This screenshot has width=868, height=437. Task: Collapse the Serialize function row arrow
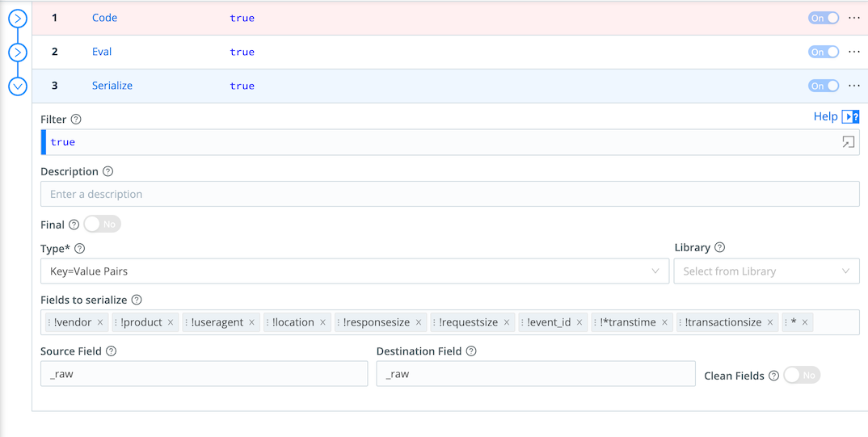18,86
